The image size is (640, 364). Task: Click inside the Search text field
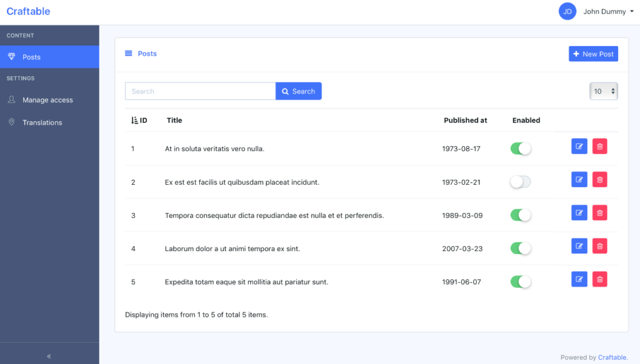point(200,91)
